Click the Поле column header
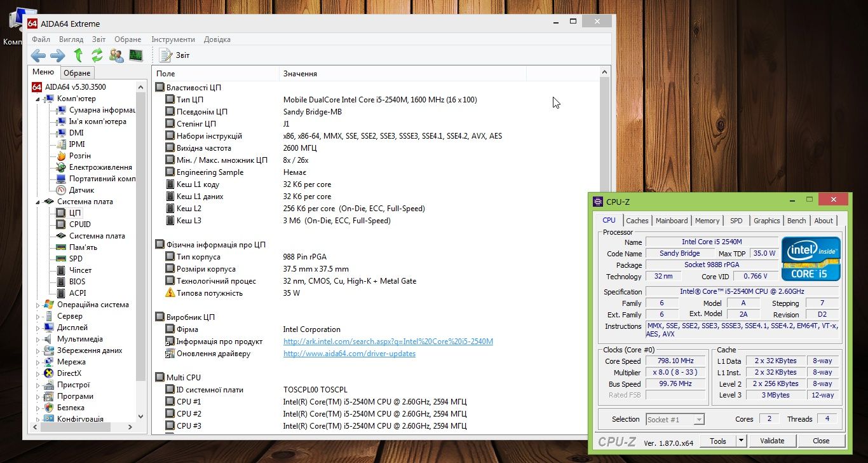868x463 pixels. 215,74
